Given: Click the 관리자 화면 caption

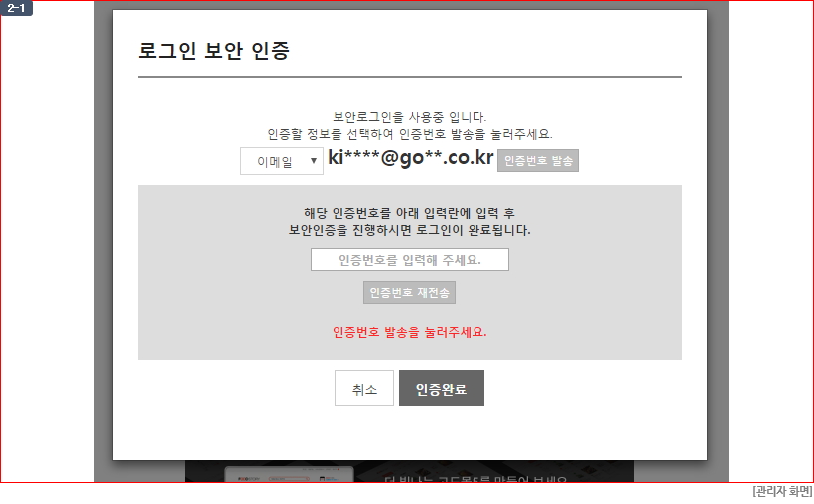Looking at the screenshot, I should (782, 491).
